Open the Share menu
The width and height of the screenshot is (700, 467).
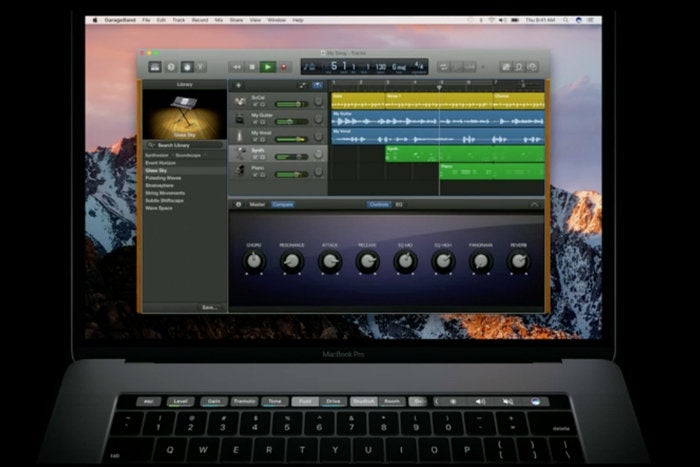click(x=236, y=20)
